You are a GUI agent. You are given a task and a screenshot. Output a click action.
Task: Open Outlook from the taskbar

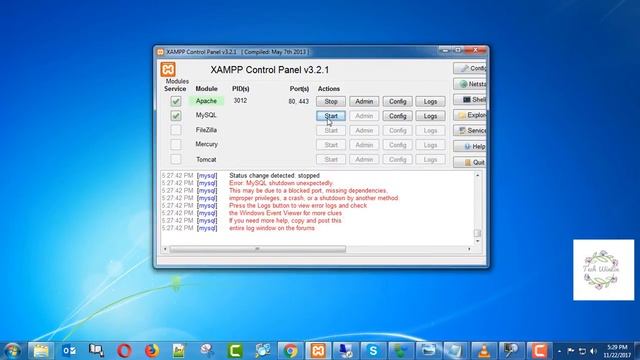click(69, 351)
